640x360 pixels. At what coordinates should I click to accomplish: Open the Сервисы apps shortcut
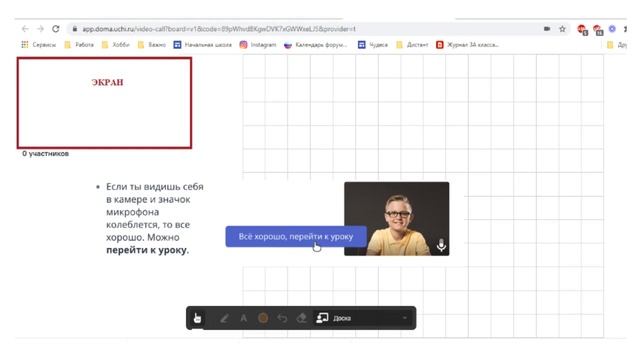(x=38, y=44)
